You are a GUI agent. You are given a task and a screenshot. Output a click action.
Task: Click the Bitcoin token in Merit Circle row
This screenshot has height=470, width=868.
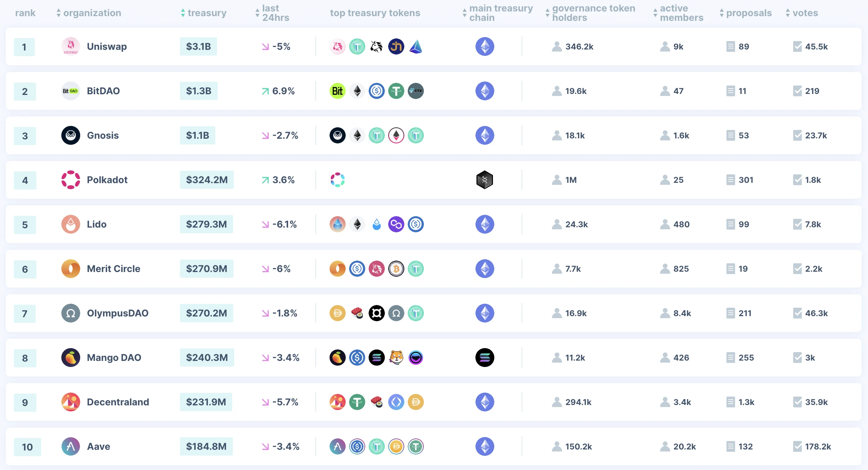coord(396,269)
